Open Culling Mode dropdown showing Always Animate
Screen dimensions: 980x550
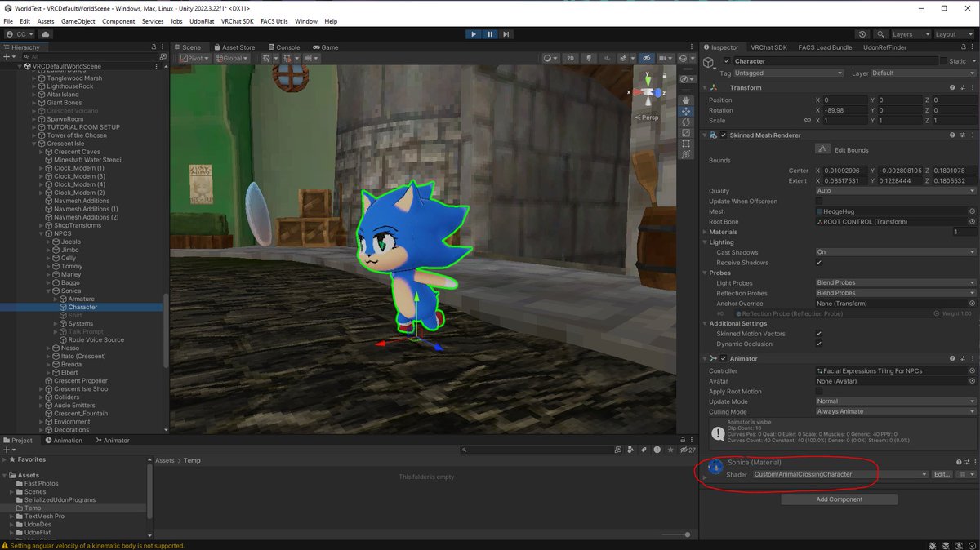click(x=895, y=411)
